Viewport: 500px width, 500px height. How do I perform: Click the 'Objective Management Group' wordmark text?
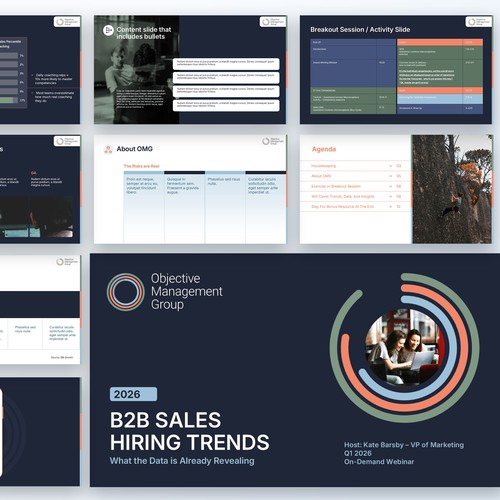pyautogui.click(x=187, y=292)
